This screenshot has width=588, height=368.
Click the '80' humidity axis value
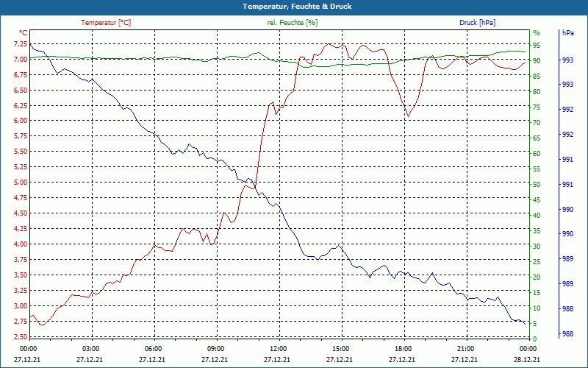(537, 91)
